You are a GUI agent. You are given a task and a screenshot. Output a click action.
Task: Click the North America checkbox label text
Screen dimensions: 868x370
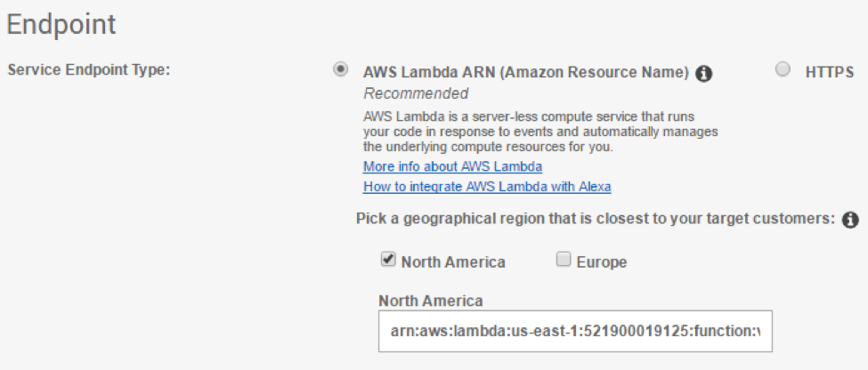pyautogui.click(x=453, y=262)
